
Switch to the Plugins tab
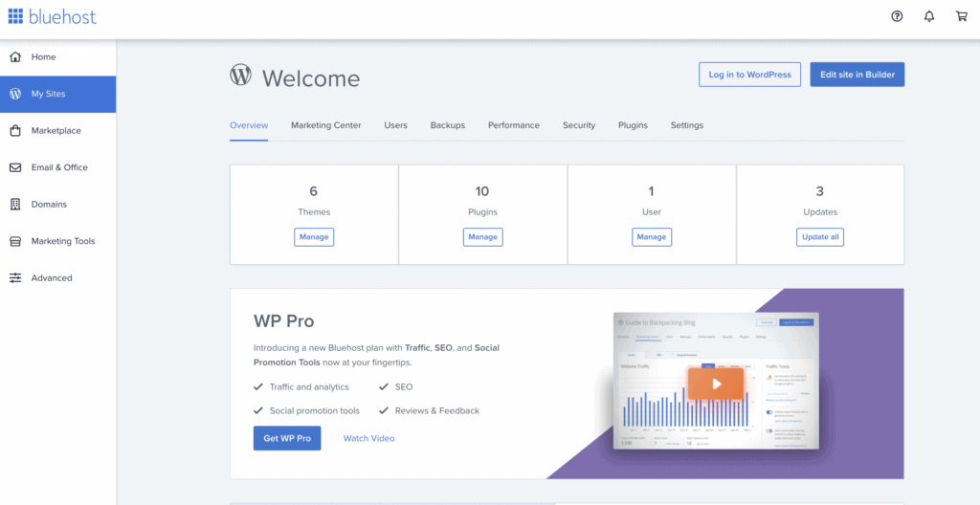coord(634,125)
